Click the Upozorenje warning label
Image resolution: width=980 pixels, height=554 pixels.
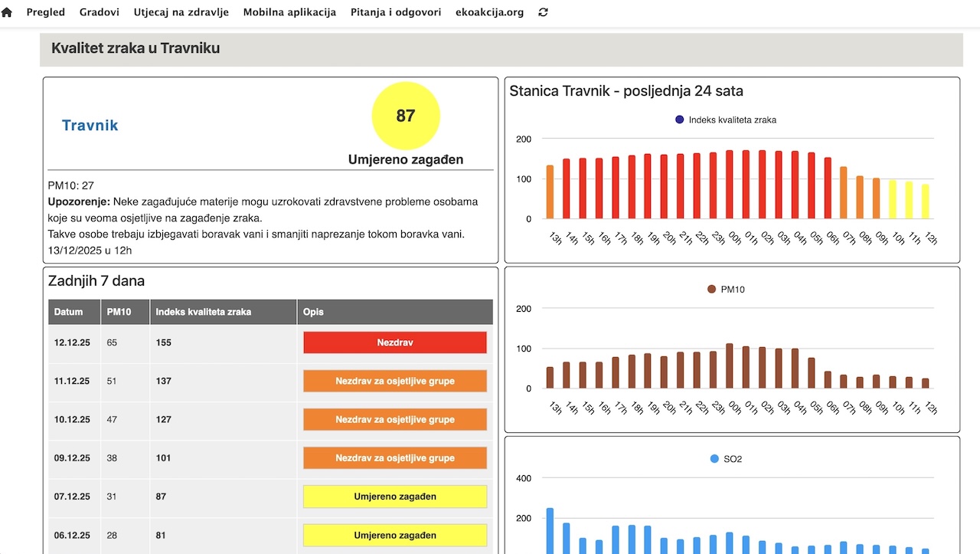pyautogui.click(x=80, y=202)
